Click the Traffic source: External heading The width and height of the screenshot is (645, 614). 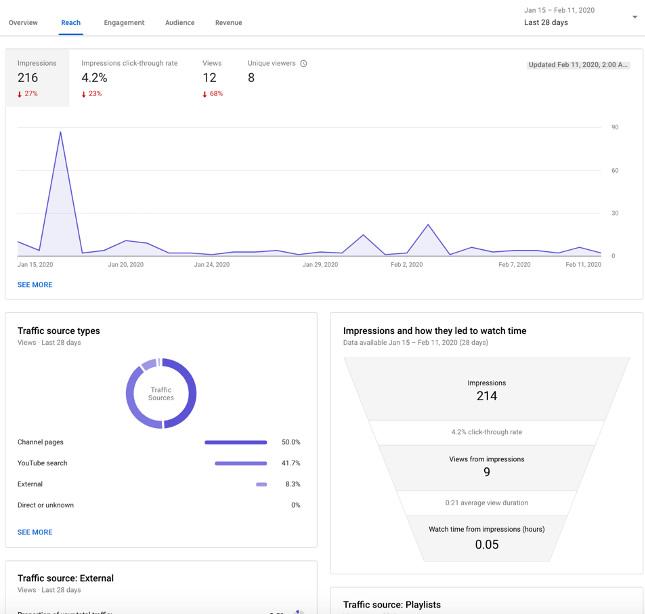(65, 578)
